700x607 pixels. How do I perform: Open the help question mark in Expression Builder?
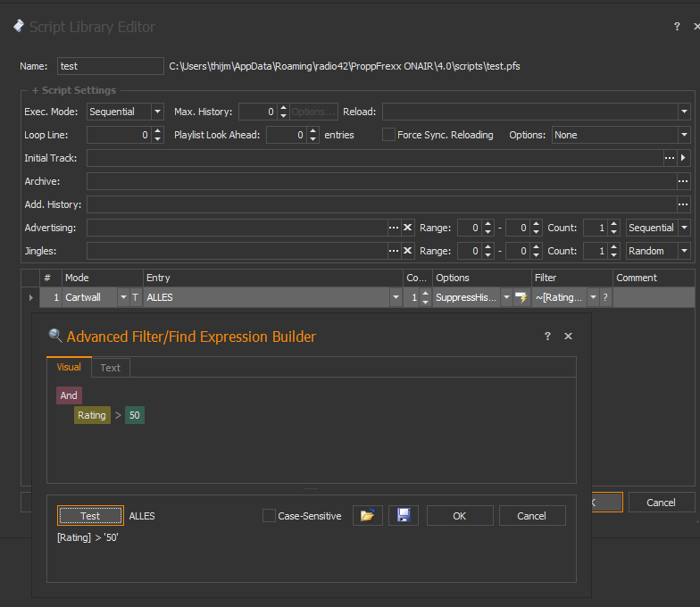tap(547, 337)
